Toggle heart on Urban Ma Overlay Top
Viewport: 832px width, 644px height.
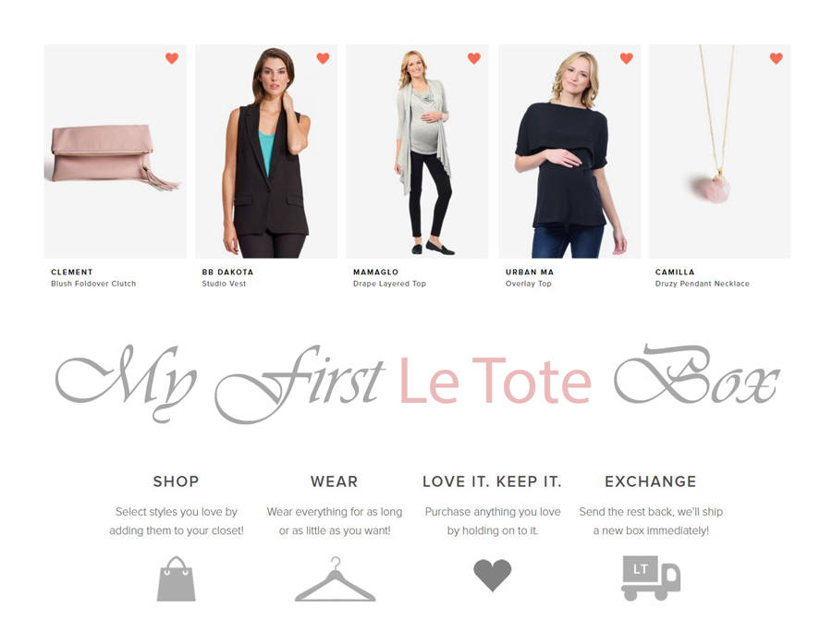[x=626, y=58]
